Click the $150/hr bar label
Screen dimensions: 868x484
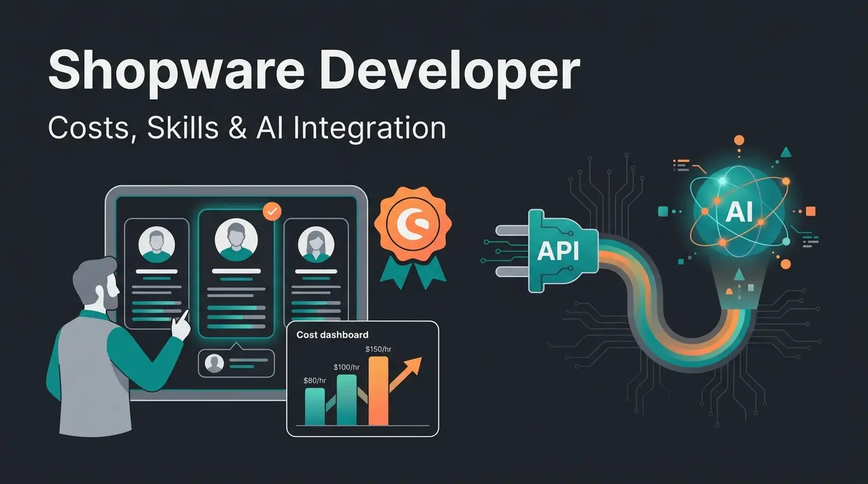pyautogui.click(x=379, y=349)
